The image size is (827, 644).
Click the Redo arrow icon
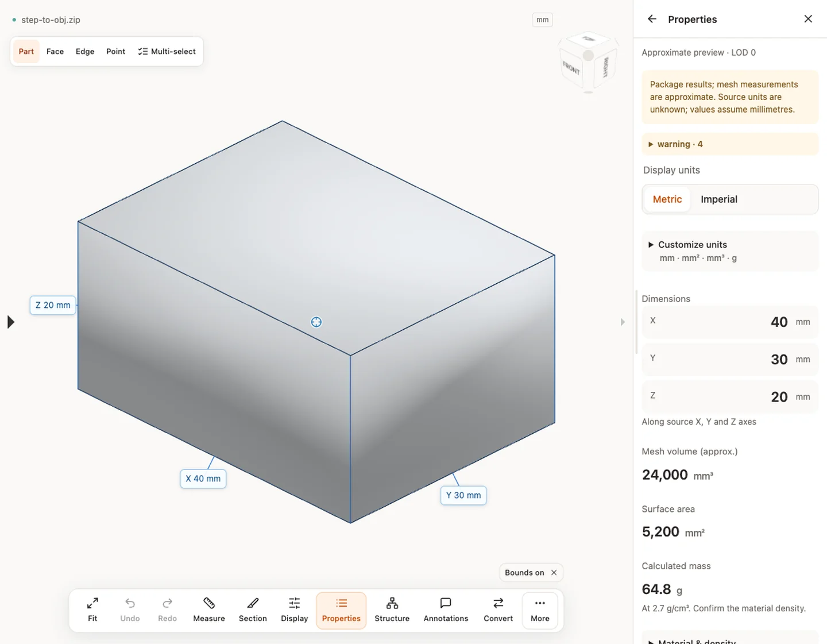tap(167, 603)
